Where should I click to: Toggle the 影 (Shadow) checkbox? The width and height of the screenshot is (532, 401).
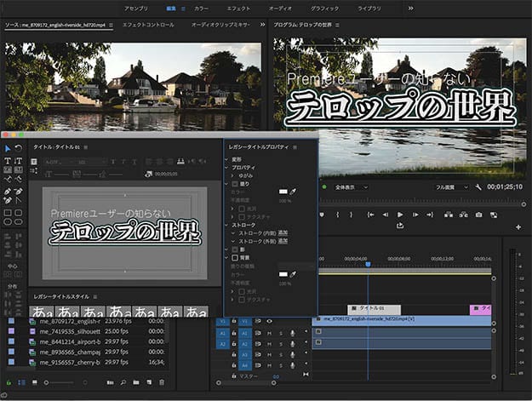(x=235, y=249)
